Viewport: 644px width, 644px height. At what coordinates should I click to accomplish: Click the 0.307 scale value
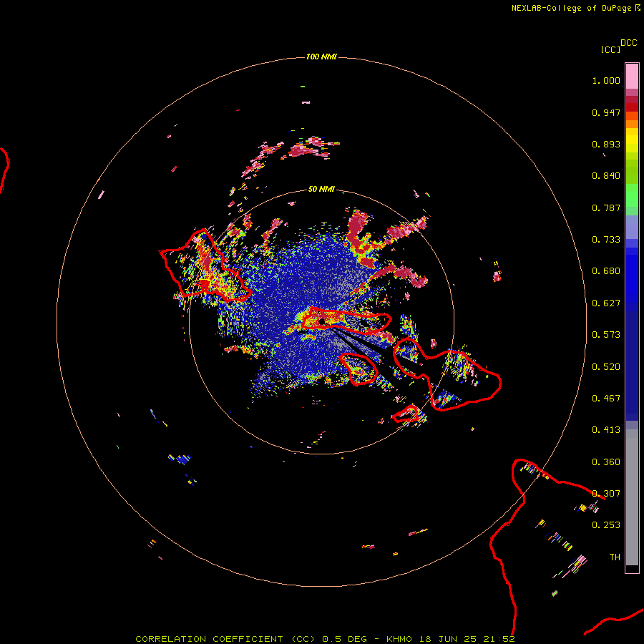point(606,494)
